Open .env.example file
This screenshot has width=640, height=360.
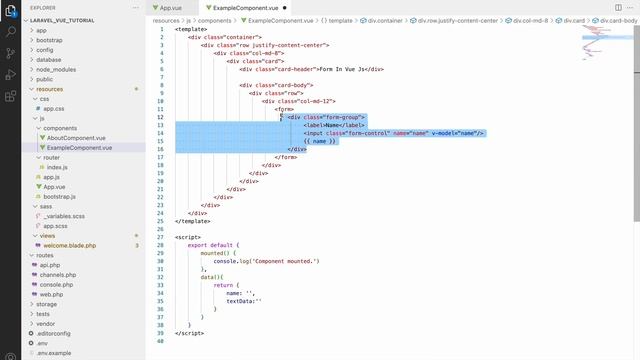[x=54, y=353]
